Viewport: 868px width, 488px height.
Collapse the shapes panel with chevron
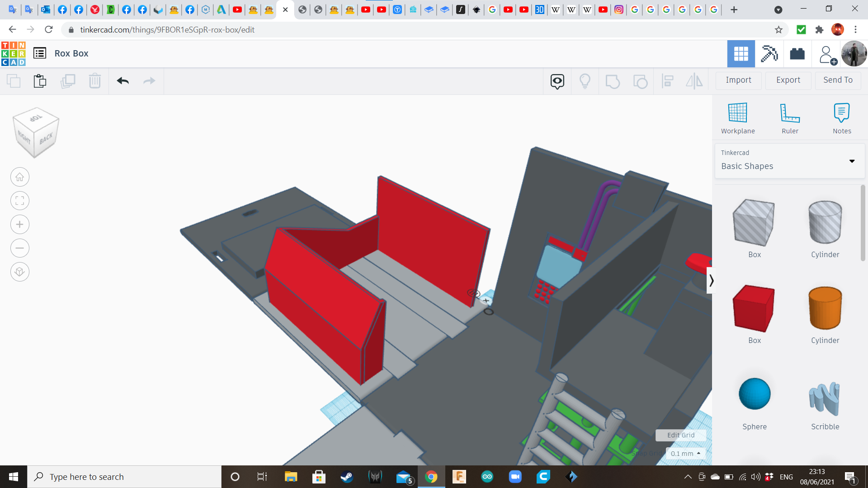point(711,281)
